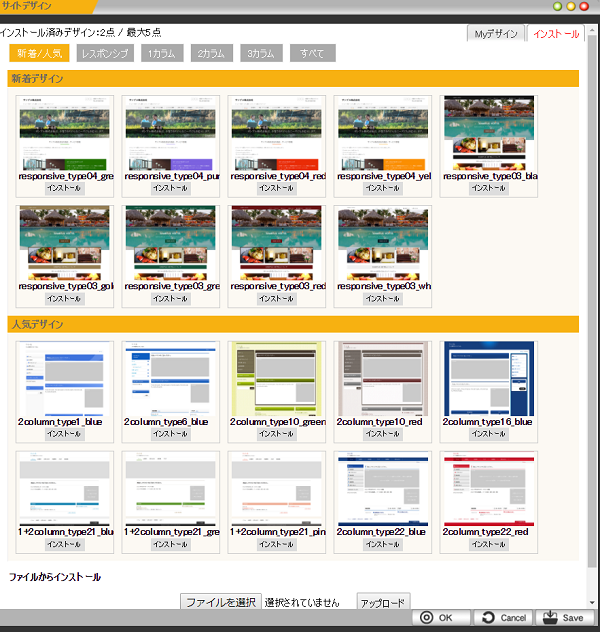Click the vertical scrollbar thumb

pos(592,301)
